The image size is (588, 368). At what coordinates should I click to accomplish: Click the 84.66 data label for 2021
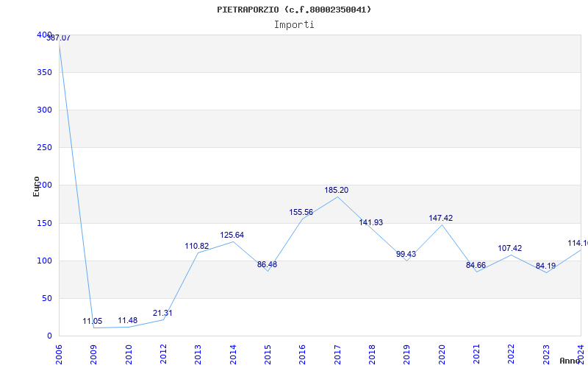476,266
